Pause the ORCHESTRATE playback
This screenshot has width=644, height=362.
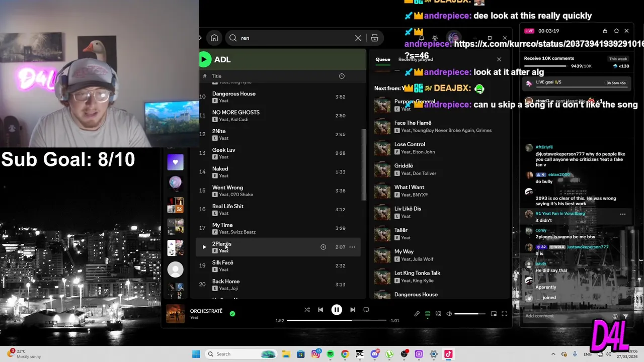(x=337, y=310)
